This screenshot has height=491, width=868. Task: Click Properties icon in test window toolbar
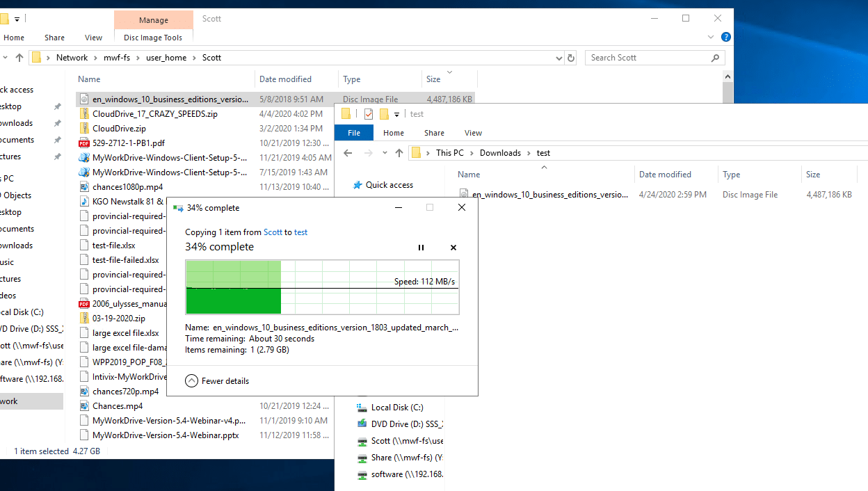click(x=369, y=114)
